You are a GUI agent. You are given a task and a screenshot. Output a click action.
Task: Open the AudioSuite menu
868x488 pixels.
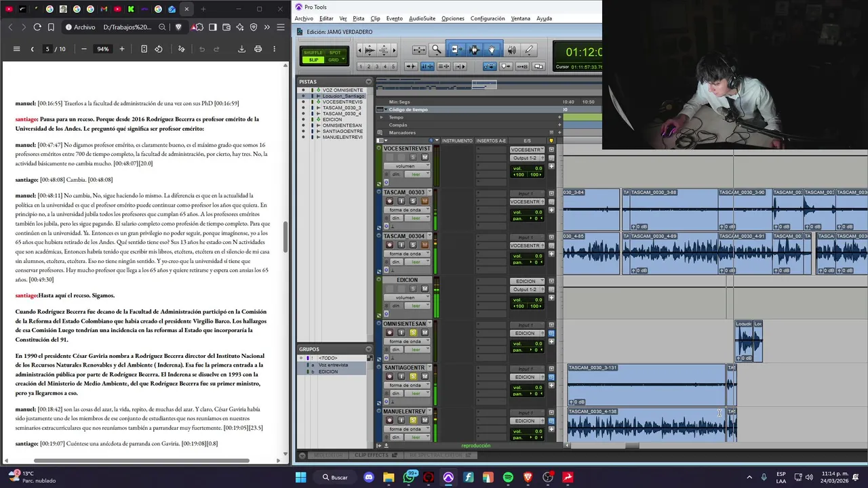point(422,18)
